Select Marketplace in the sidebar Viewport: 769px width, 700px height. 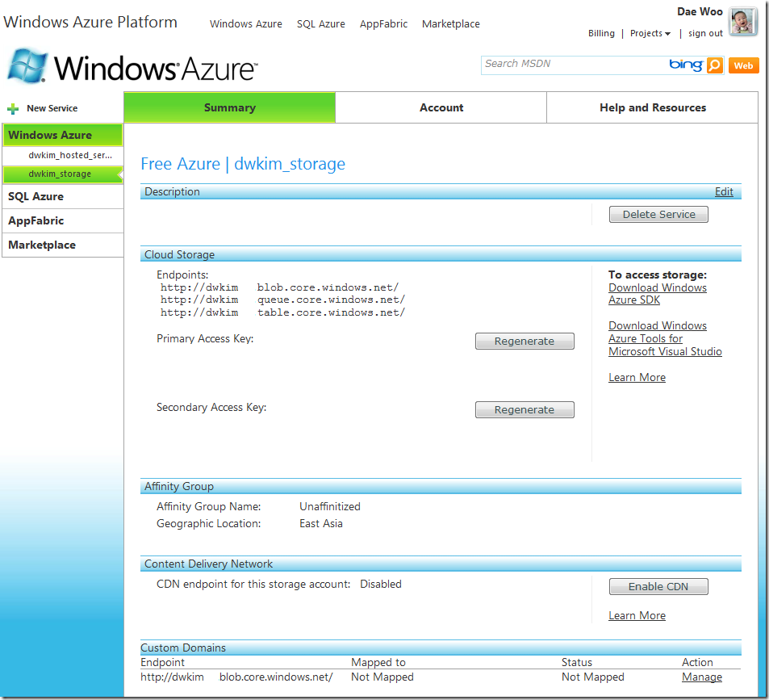tap(63, 245)
